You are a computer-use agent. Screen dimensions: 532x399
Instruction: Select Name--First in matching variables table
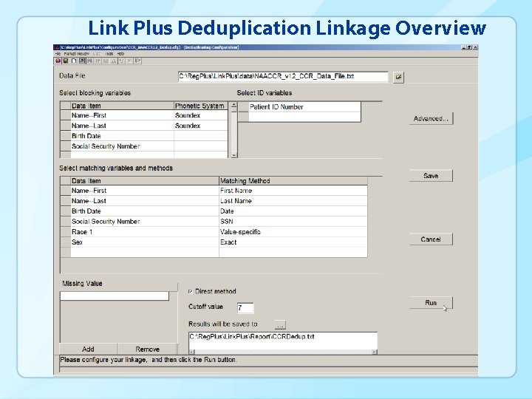pyautogui.click(x=145, y=191)
